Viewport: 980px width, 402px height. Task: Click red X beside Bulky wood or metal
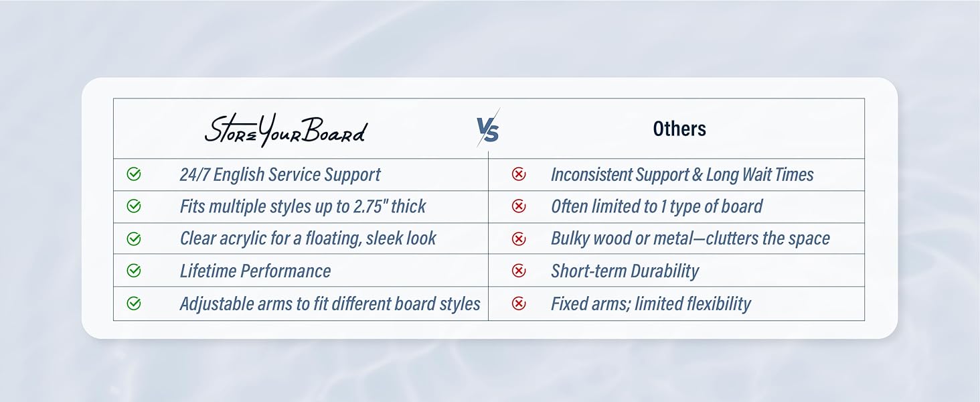pos(519,239)
